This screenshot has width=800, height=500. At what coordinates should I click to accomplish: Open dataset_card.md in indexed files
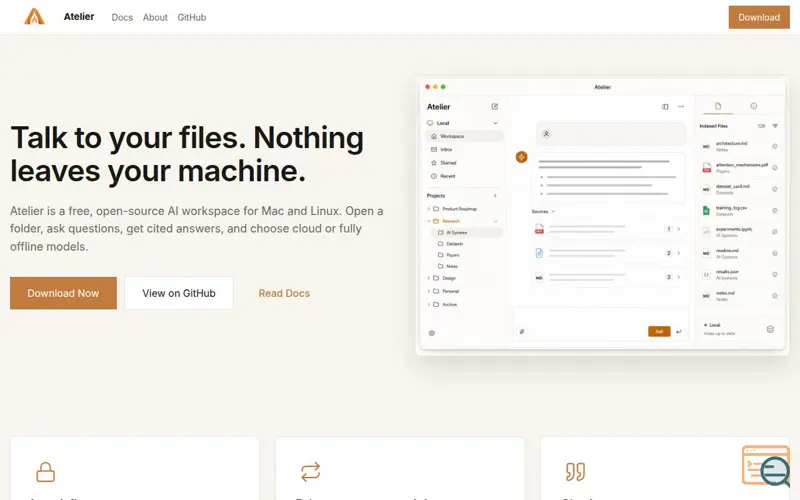pyautogui.click(x=740, y=189)
